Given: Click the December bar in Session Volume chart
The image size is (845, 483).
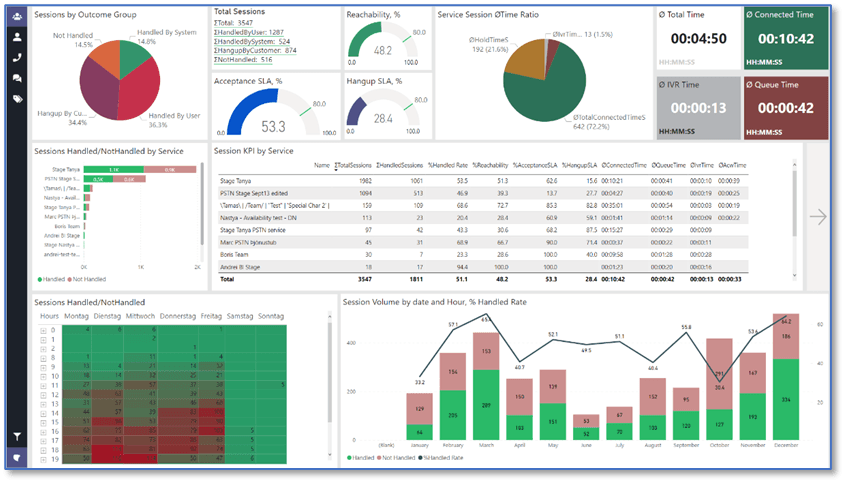Looking at the screenshot, I should pyautogui.click(x=786, y=377).
